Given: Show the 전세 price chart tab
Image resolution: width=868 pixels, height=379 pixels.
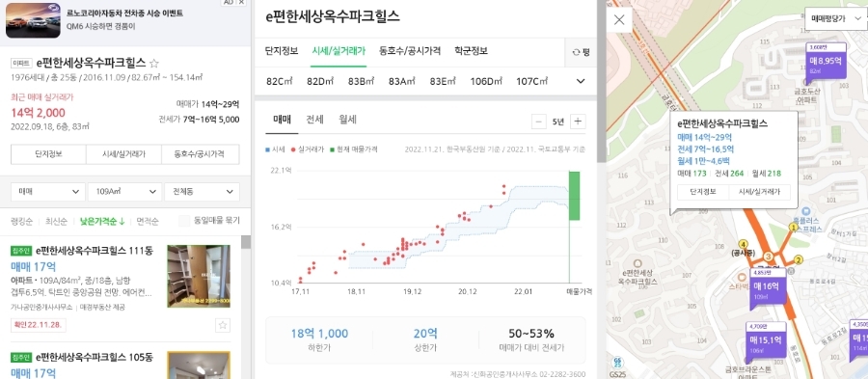Looking at the screenshot, I should coord(314,120).
